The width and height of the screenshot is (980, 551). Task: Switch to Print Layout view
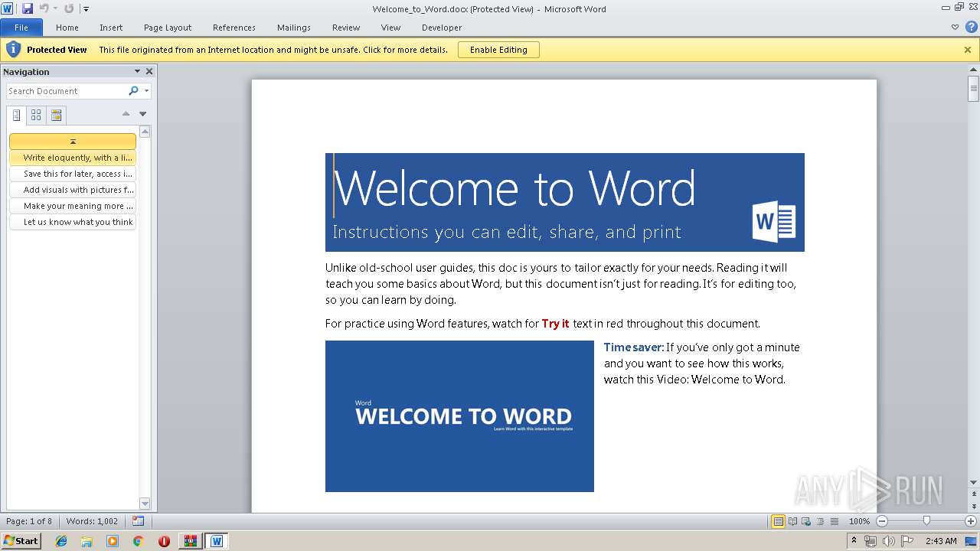point(779,521)
